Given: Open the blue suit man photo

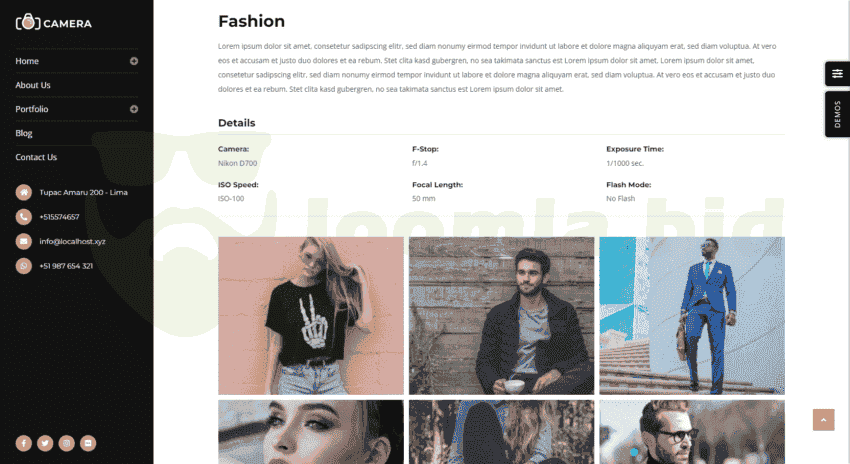Looking at the screenshot, I should point(692,315).
